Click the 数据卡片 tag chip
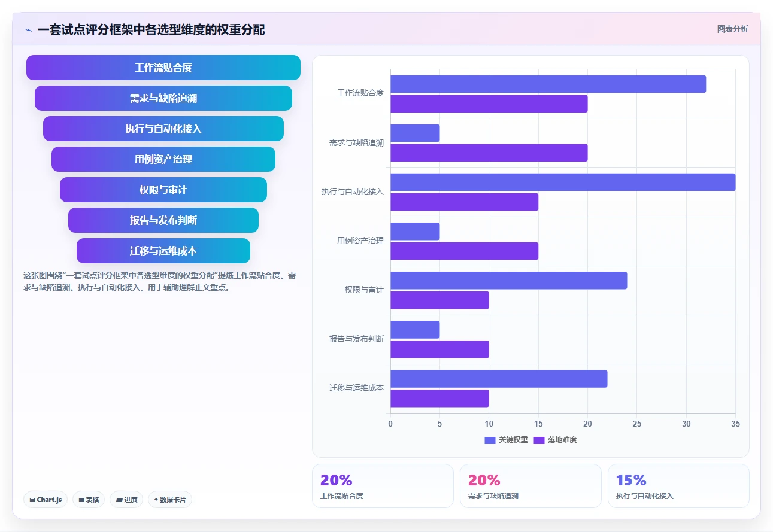This screenshot has height=532, width=773. click(x=170, y=500)
